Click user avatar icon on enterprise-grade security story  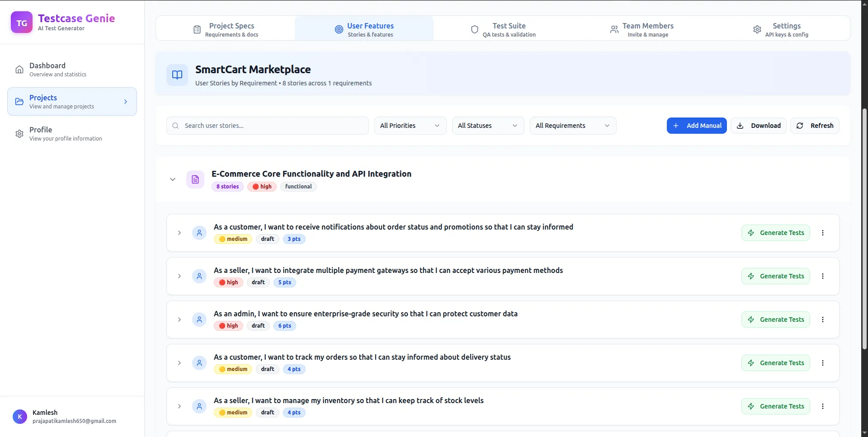coord(199,320)
